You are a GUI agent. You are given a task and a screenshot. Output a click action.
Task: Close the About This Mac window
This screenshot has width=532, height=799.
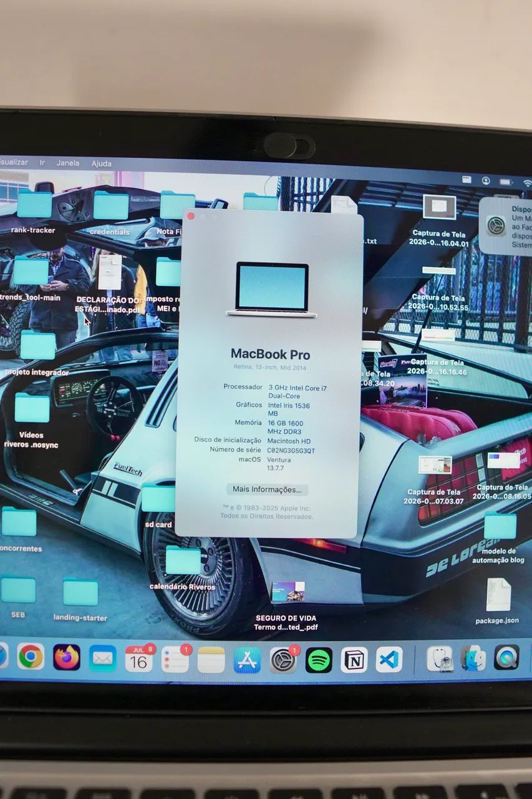(x=191, y=216)
